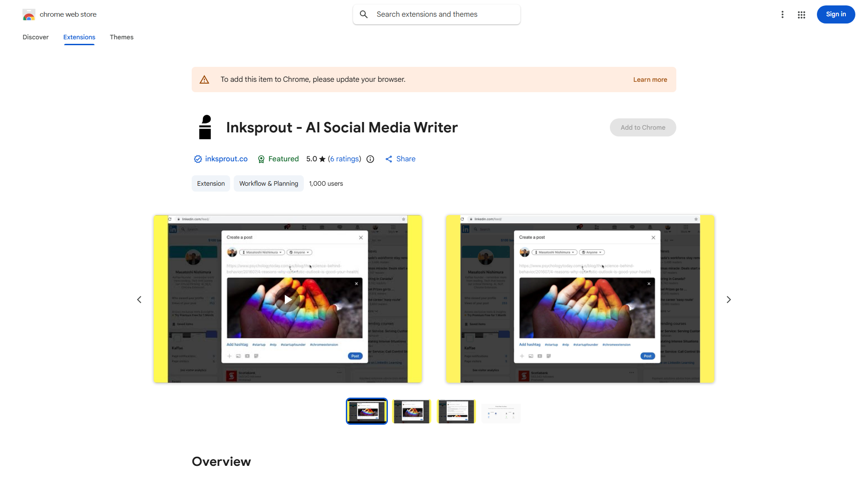Click the Chrome Web Store logo
The width and height of the screenshot is (868, 488).
pyautogui.click(x=29, y=15)
